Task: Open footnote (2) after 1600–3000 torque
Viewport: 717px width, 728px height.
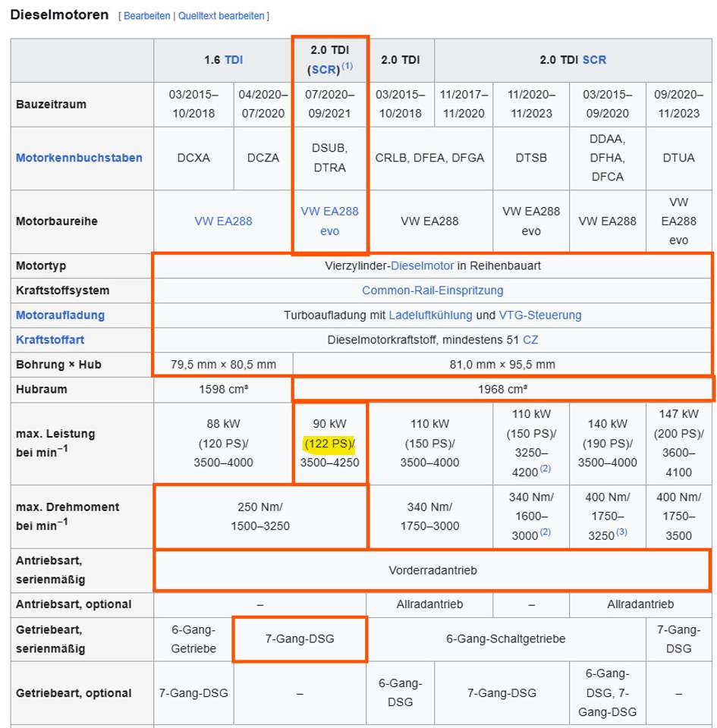Action: coord(546,532)
